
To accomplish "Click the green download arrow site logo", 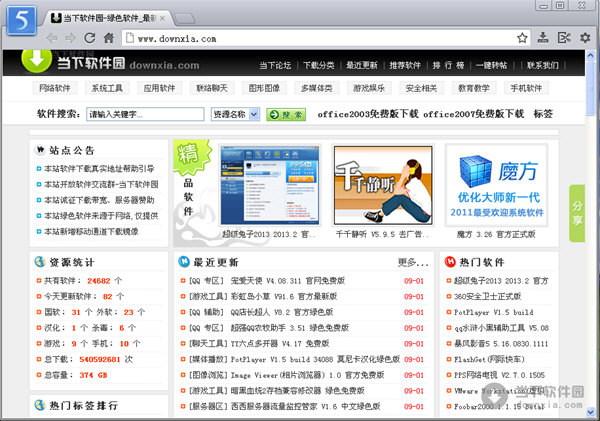I will [x=37, y=61].
